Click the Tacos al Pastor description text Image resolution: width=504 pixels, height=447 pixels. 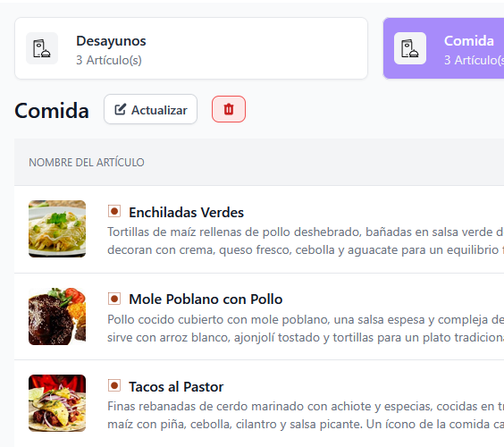point(306,415)
